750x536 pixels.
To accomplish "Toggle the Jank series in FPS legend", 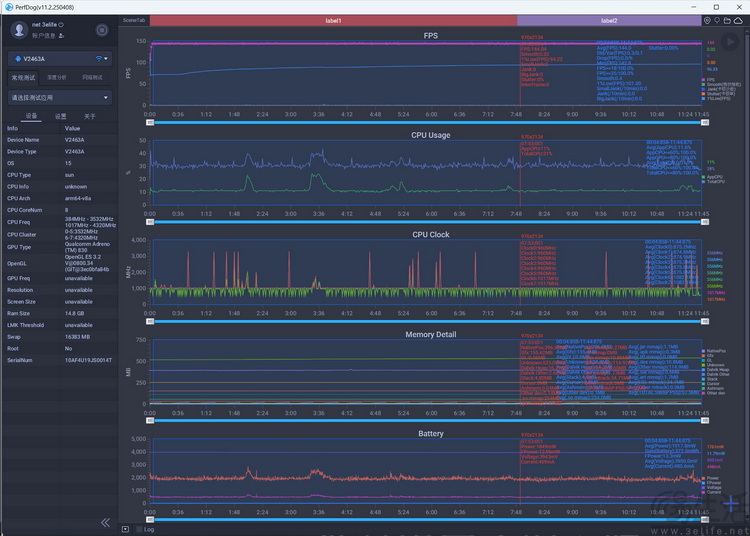I will [718, 89].
